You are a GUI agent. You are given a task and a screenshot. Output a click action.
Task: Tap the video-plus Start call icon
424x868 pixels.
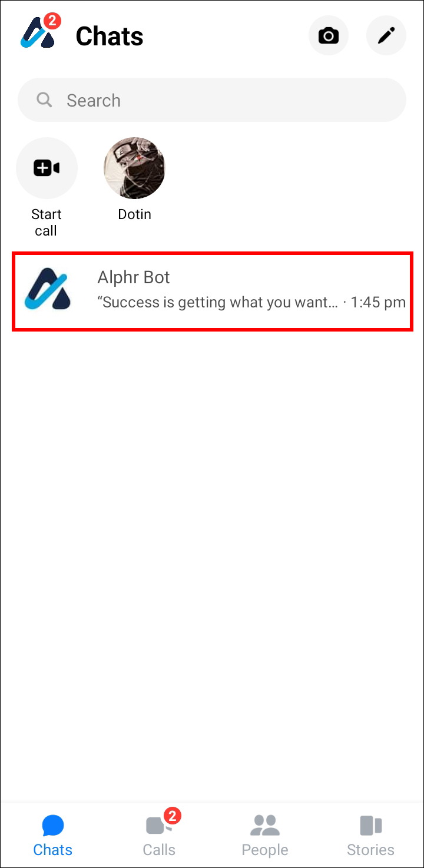(x=47, y=168)
